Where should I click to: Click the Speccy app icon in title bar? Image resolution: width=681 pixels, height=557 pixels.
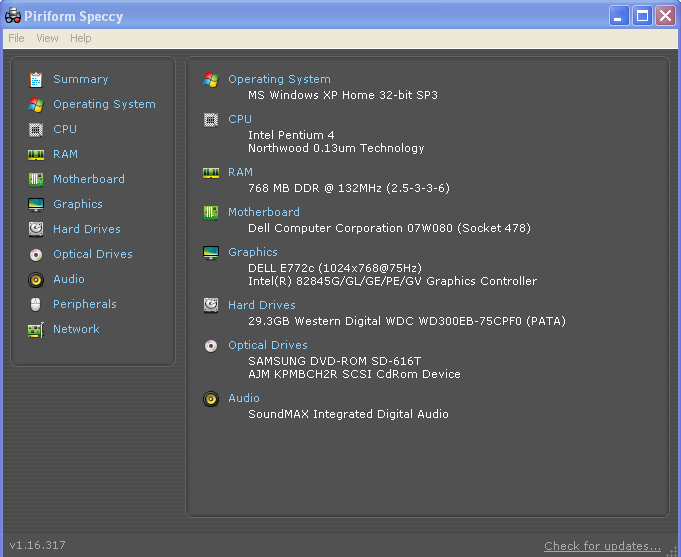pos(13,16)
